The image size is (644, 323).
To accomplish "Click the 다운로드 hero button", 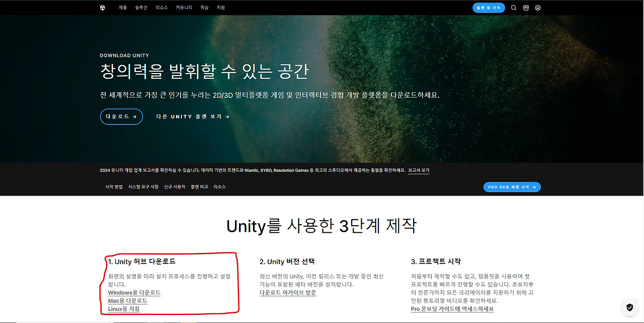I will point(121,116).
